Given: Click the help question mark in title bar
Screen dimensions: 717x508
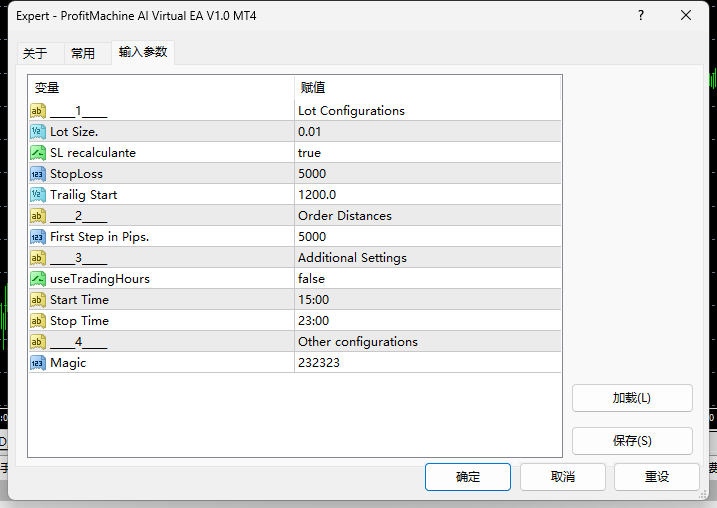Looking at the screenshot, I should coord(641,16).
